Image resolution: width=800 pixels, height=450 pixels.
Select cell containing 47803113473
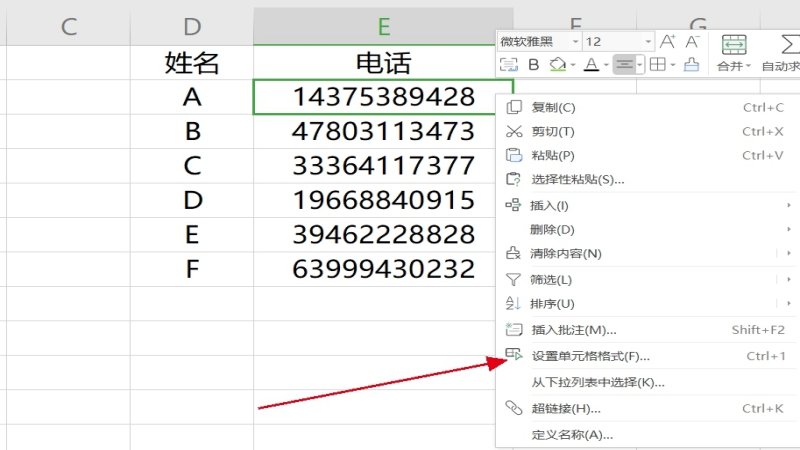pos(383,131)
